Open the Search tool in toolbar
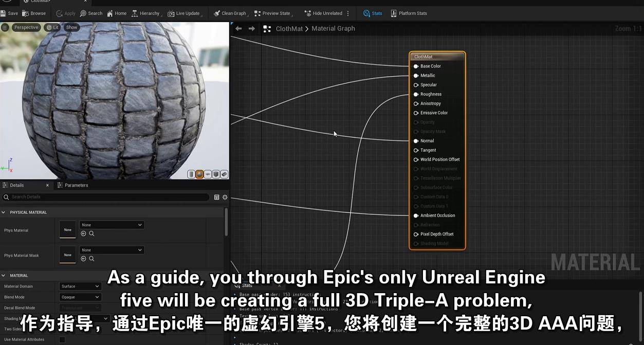Viewport: 644px width, 345px height. [91, 13]
